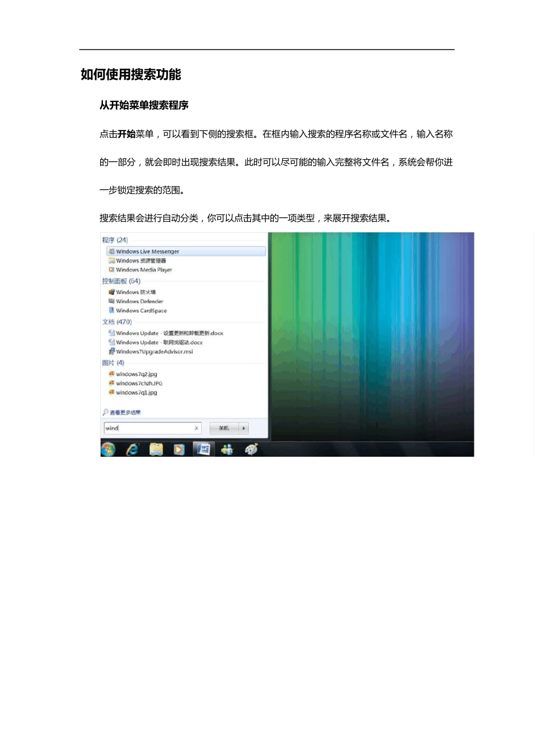Screen dimensions: 534x756
Task: Clear the search box with X
Action: (196, 428)
